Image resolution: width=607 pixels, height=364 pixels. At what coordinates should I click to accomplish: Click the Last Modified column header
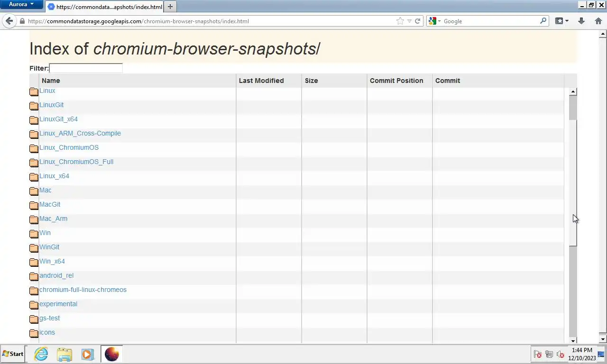coord(268,81)
